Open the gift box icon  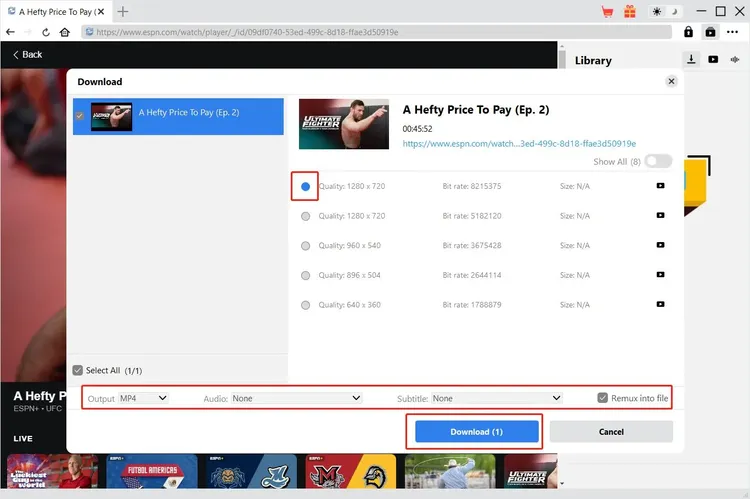(629, 12)
